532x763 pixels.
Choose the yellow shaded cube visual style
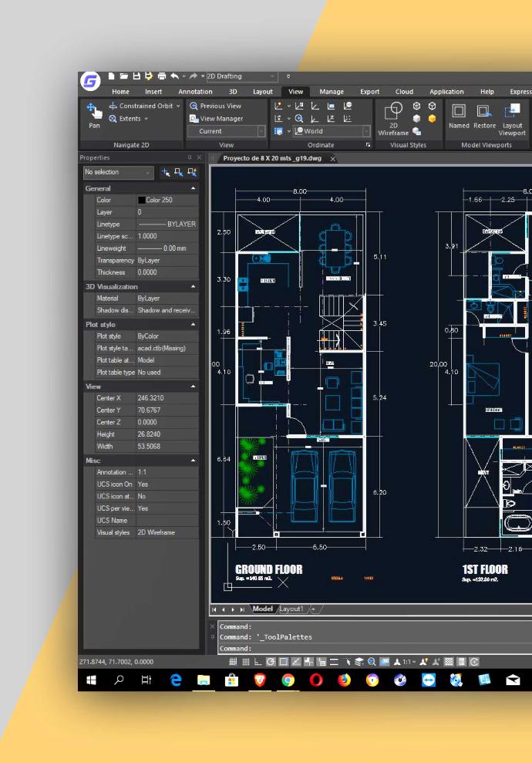pos(432,118)
